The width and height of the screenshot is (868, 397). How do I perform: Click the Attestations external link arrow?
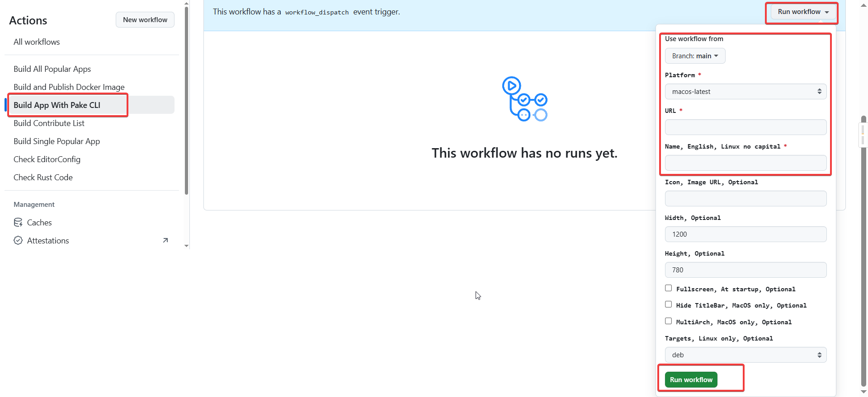click(x=165, y=240)
